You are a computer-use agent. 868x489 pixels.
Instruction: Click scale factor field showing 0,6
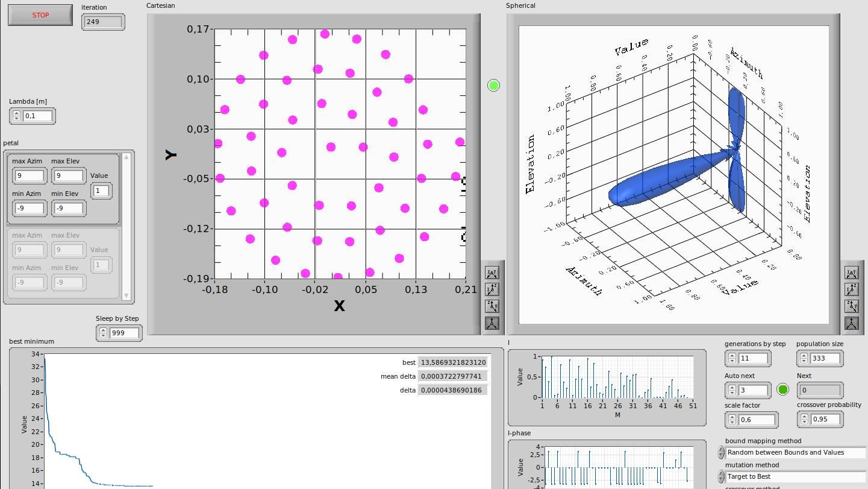(757, 420)
